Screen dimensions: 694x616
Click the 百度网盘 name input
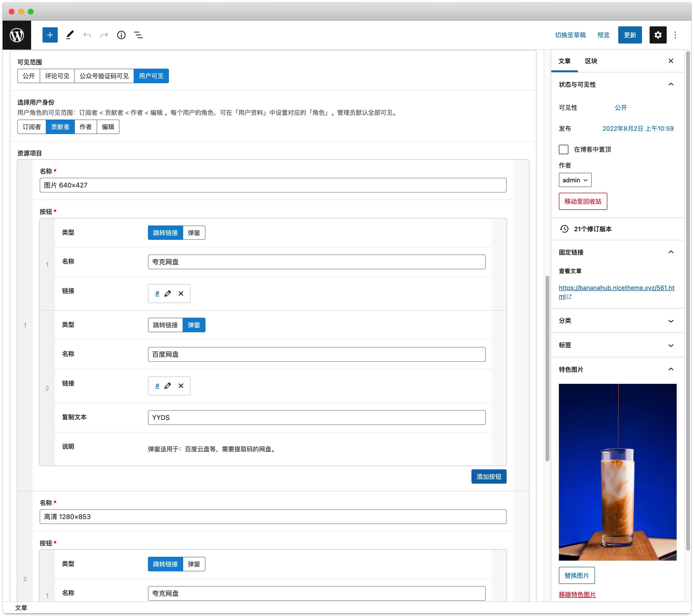point(316,354)
